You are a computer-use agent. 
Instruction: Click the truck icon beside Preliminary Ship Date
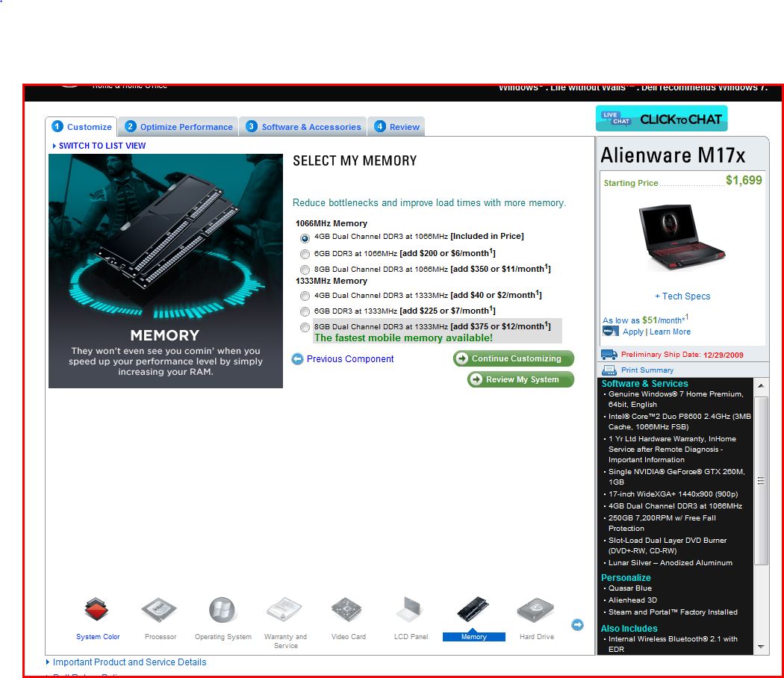pos(609,355)
